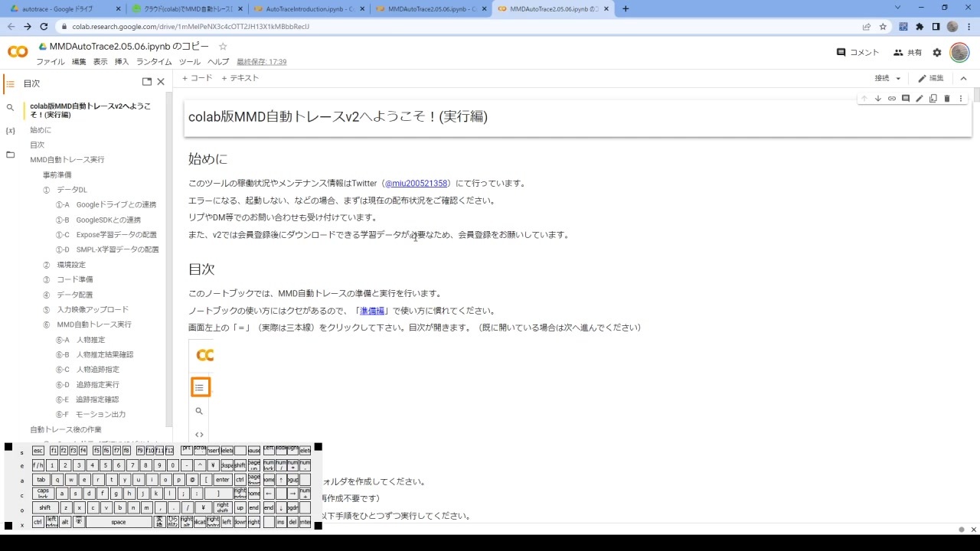Image resolution: width=980 pixels, height=551 pixels.
Task: Open Colab settings gear
Action: [937, 53]
